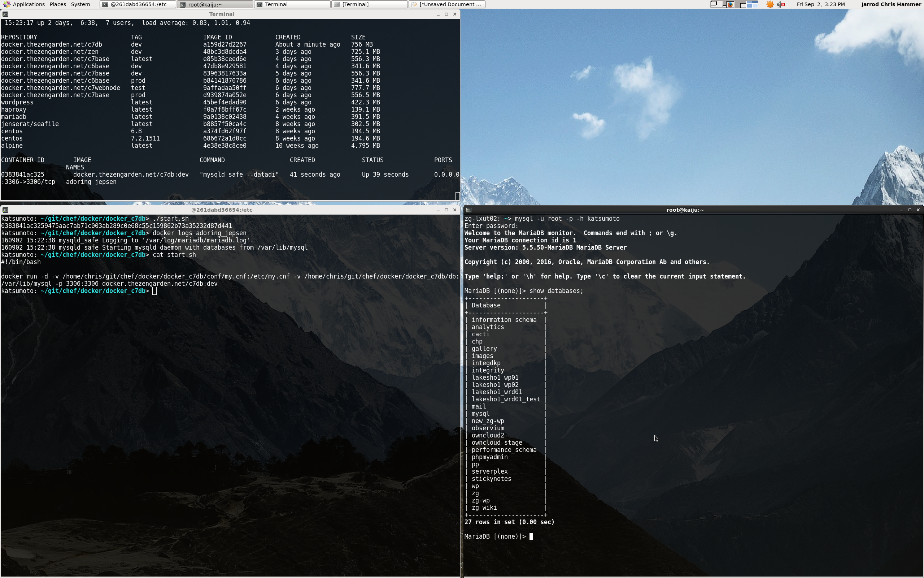Click the information_schema database row
924x578 pixels.
tap(506, 320)
